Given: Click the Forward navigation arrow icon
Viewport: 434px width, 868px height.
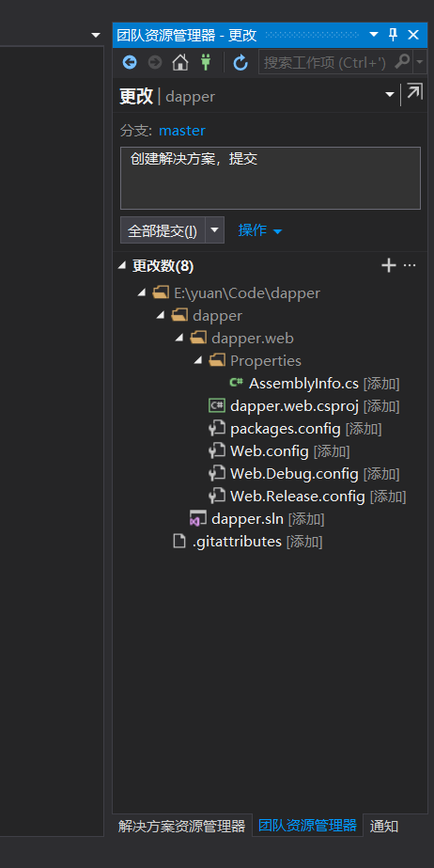Looking at the screenshot, I should coord(155,63).
